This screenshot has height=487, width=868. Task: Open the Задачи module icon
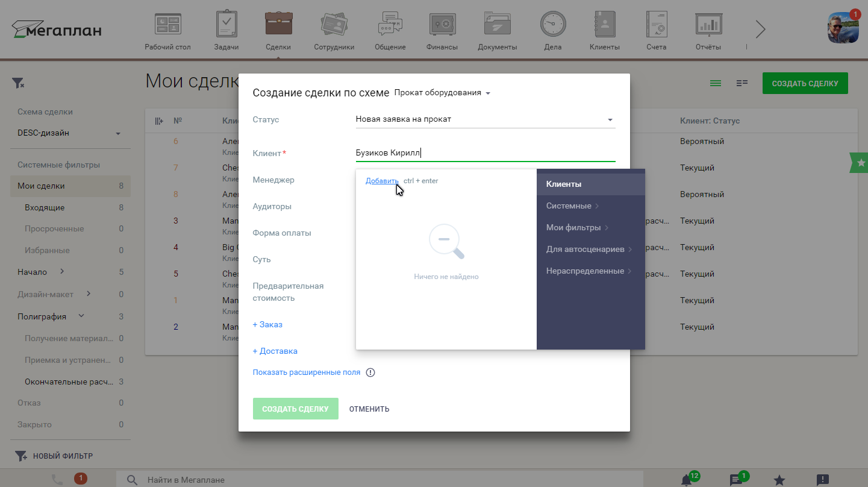(x=226, y=25)
